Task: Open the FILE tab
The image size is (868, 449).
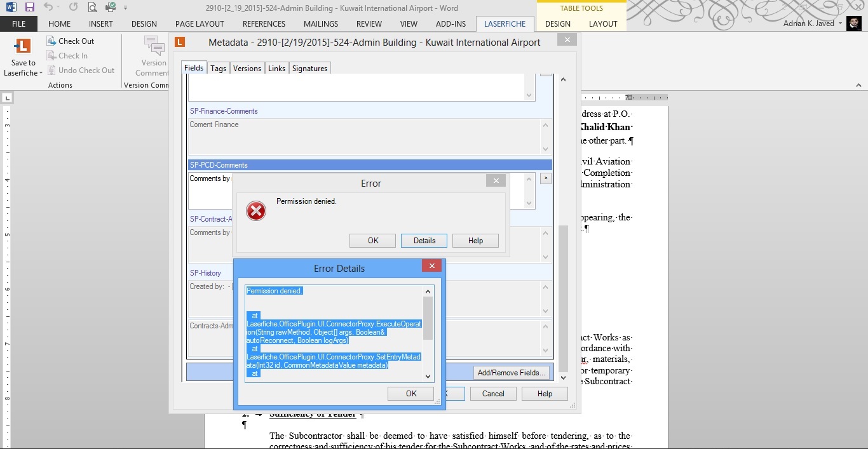Action: tap(19, 23)
